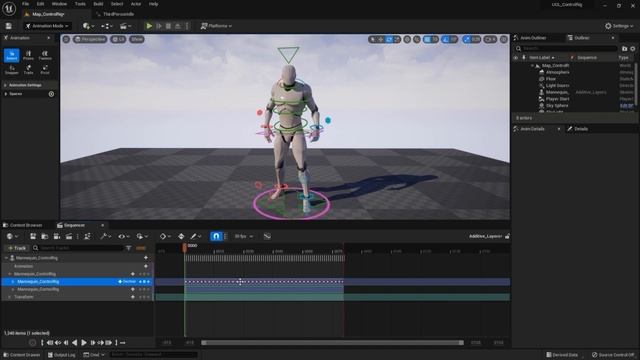640x360 pixels.
Task: Open the Tools menu
Action: [80, 4]
